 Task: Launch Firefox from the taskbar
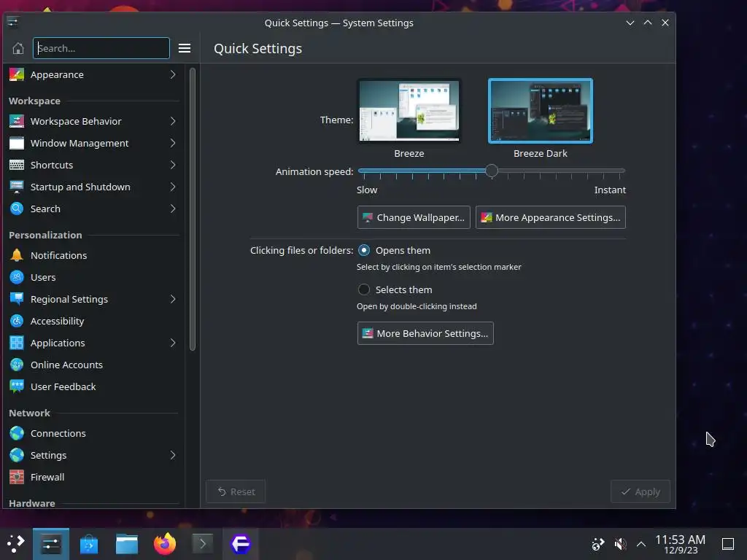pos(165,544)
